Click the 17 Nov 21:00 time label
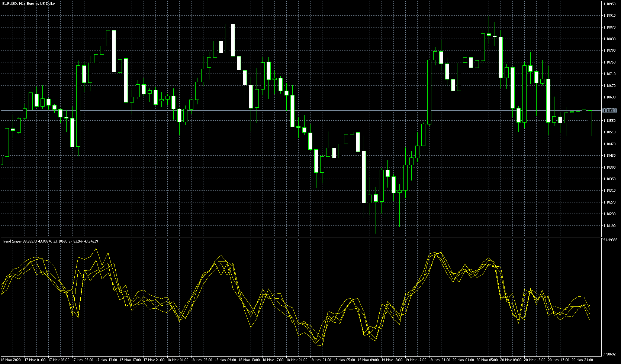621x364 pixels. point(154,360)
